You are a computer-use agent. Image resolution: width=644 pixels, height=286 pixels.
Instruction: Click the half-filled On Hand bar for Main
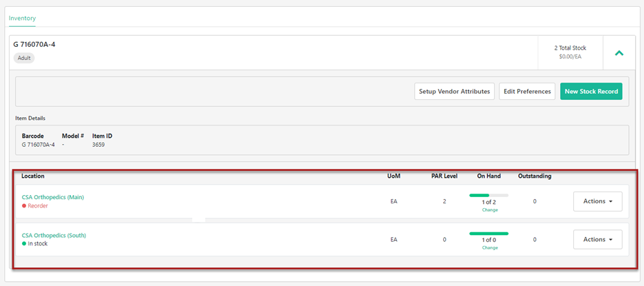click(489, 195)
